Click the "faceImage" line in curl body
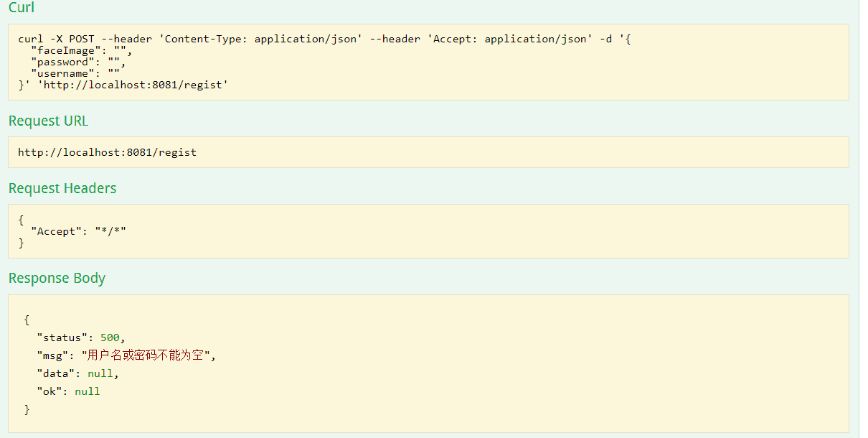Viewport: 868px width, 438px height. pyautogui.click(x=82, y=50)
